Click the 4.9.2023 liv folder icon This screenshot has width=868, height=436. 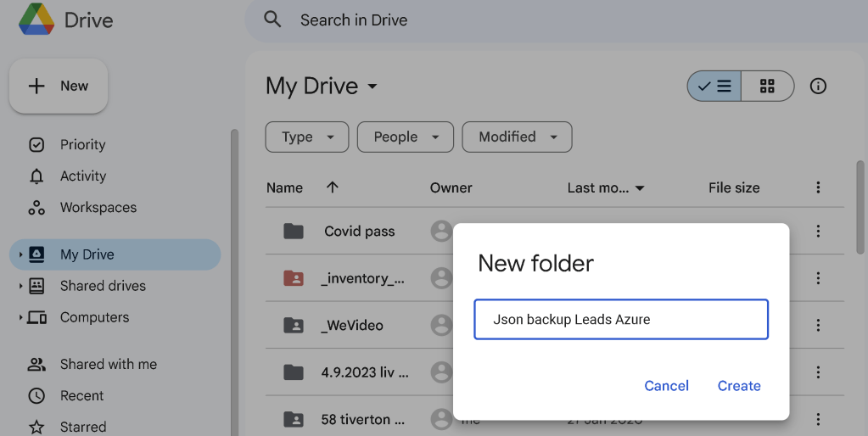pos(294,372)
